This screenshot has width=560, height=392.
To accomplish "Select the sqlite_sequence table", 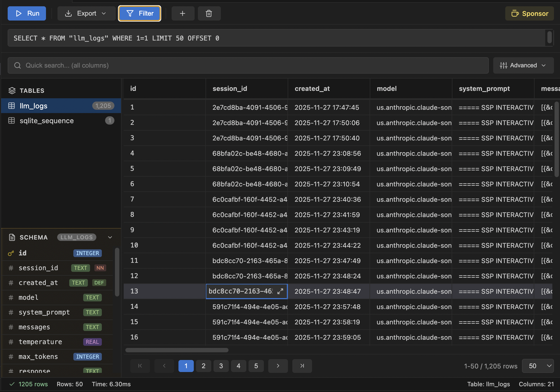I will click(x=47, y=121).
